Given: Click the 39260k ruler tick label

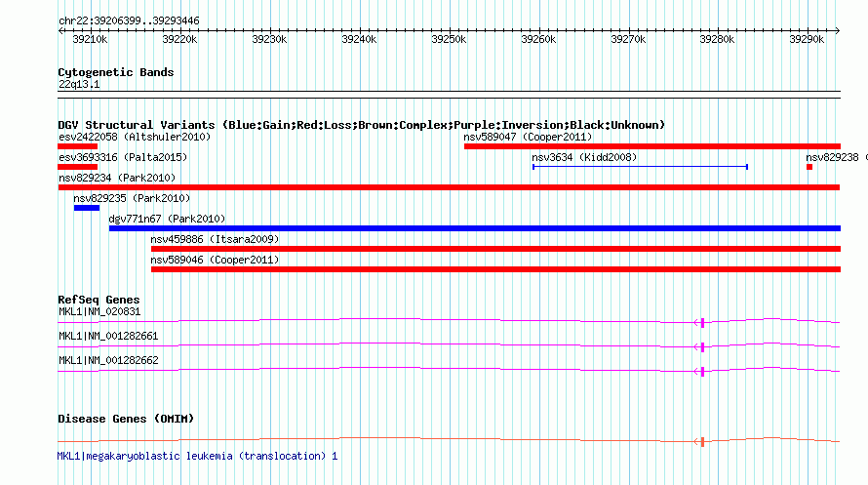Looking at the screenshot, I should tap(538, 39).
